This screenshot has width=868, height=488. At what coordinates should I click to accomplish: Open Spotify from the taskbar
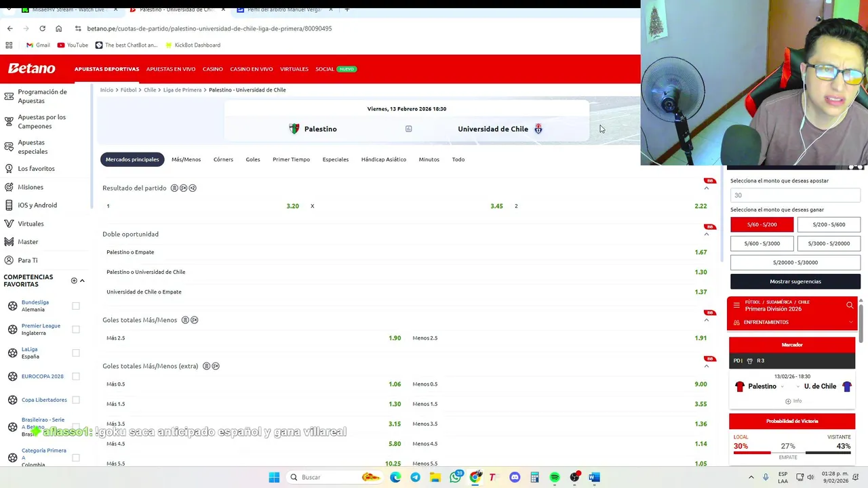555,477
